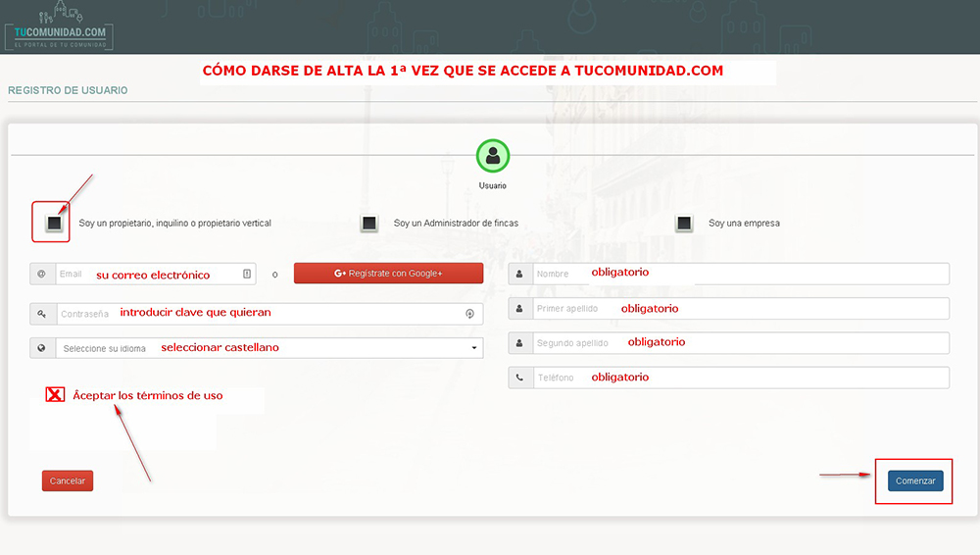This screenshot has height=555, width=980.
Task: Check 'Soy un Administrador de fincas' checkbox
Action: (x=369, y=223)
